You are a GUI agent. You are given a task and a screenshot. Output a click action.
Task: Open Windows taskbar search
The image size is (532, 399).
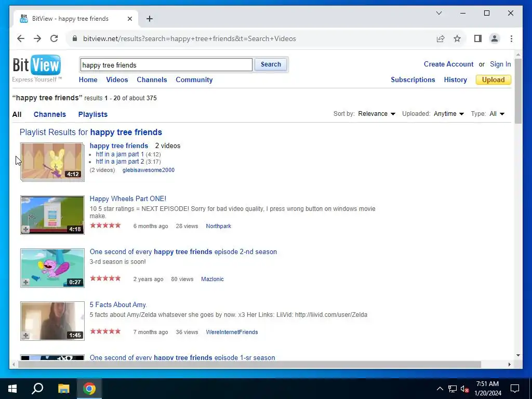click(37, 389)
